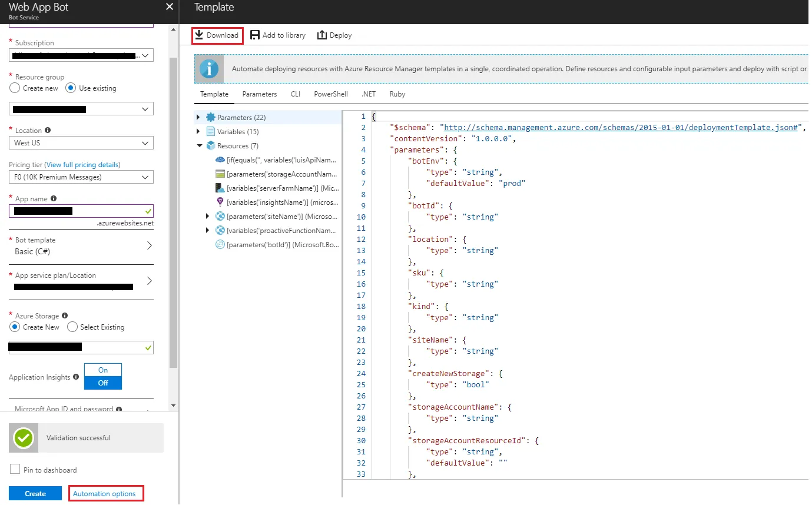Viewport: 812px width, 505px height.
Task: Click the Azure Storage name input field
Action: pyautogui.click(x=81, y=347)
